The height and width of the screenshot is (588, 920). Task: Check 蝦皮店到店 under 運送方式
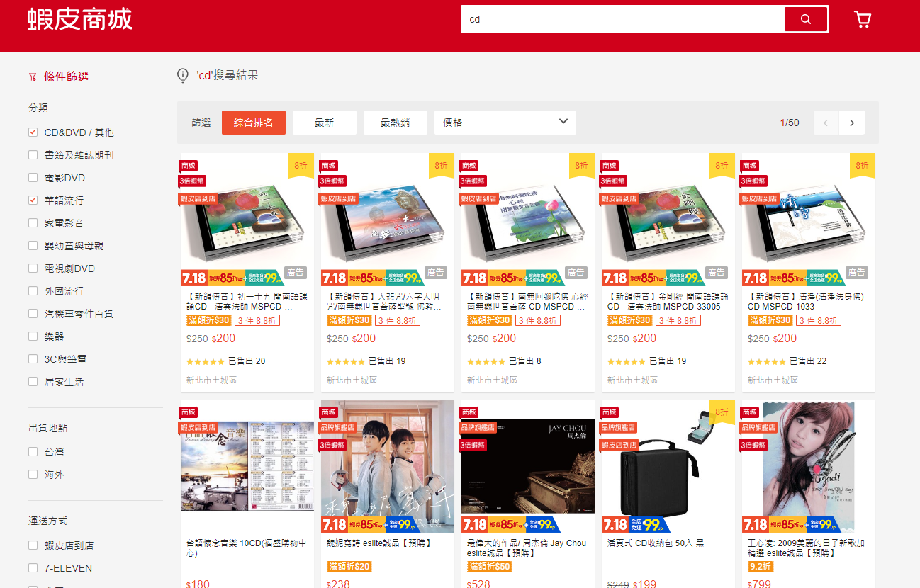pyautogui.click(x=33, y=545)
